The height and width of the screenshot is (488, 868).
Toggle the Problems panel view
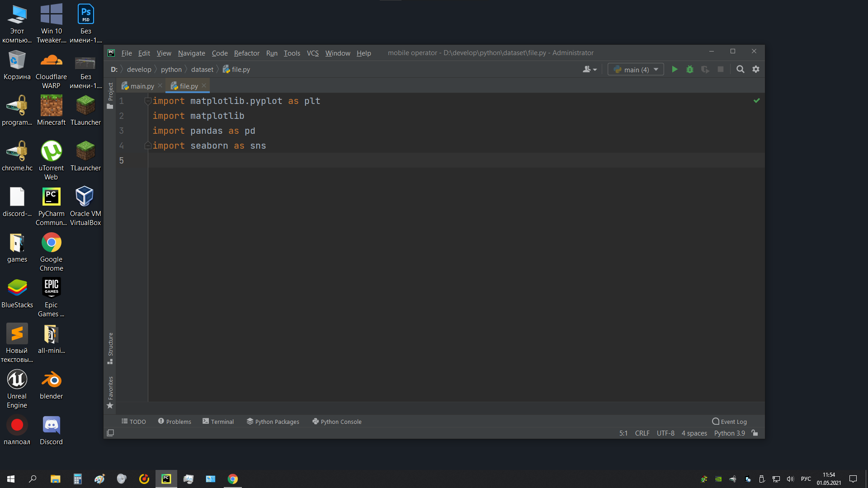point(174,421)
